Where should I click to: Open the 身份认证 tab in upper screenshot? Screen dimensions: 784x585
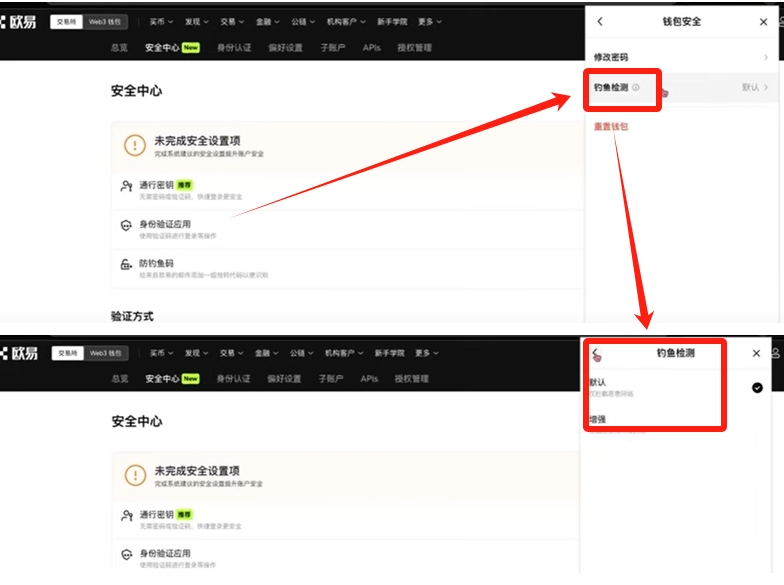coord(234,48)
